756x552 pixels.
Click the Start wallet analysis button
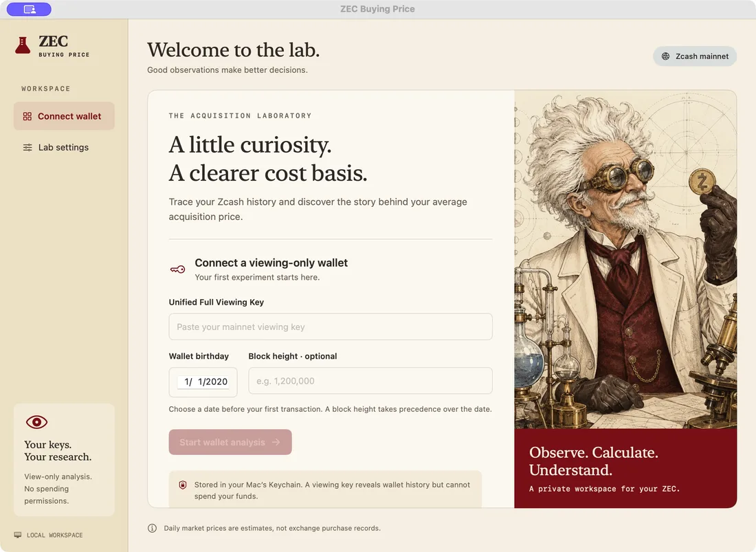click(x=230, y=442)
